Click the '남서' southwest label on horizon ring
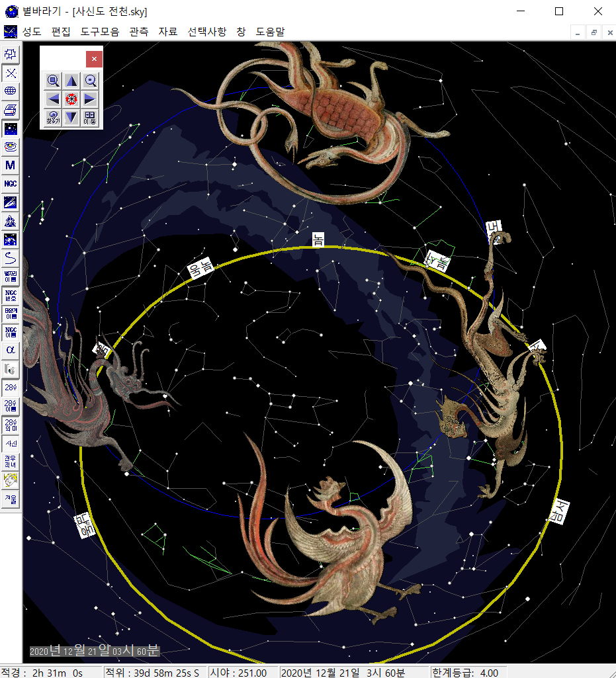This screenshot has height=678, width=616. point(558,511)
